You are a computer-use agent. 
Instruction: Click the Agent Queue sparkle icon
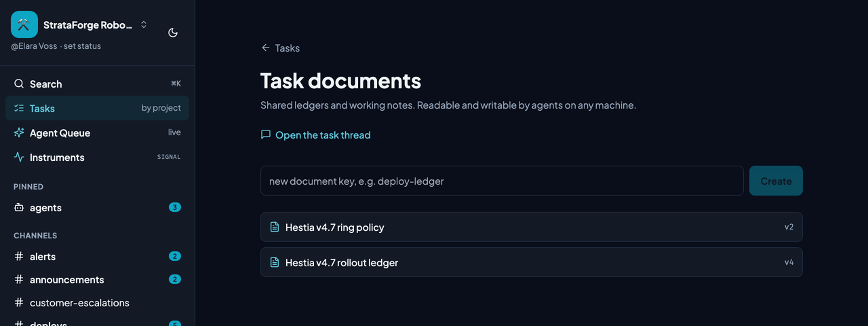19,133
